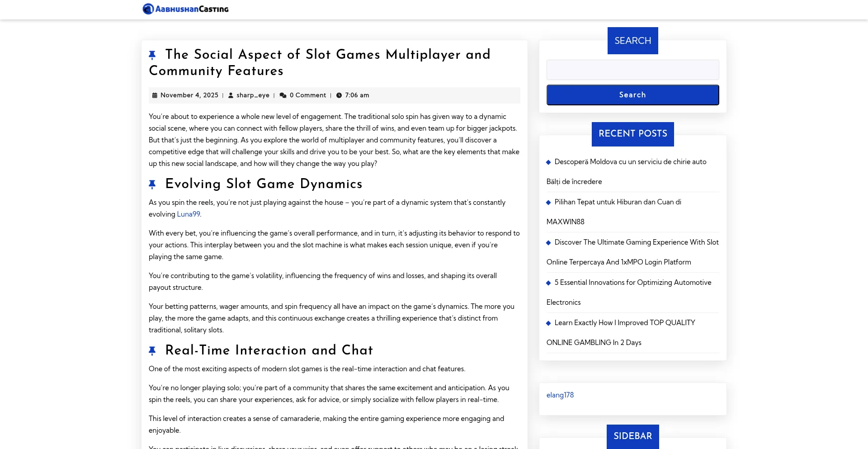Screen dimensions: 868x449
Task: Open the elang178 sidebar link
Action: 560,395
